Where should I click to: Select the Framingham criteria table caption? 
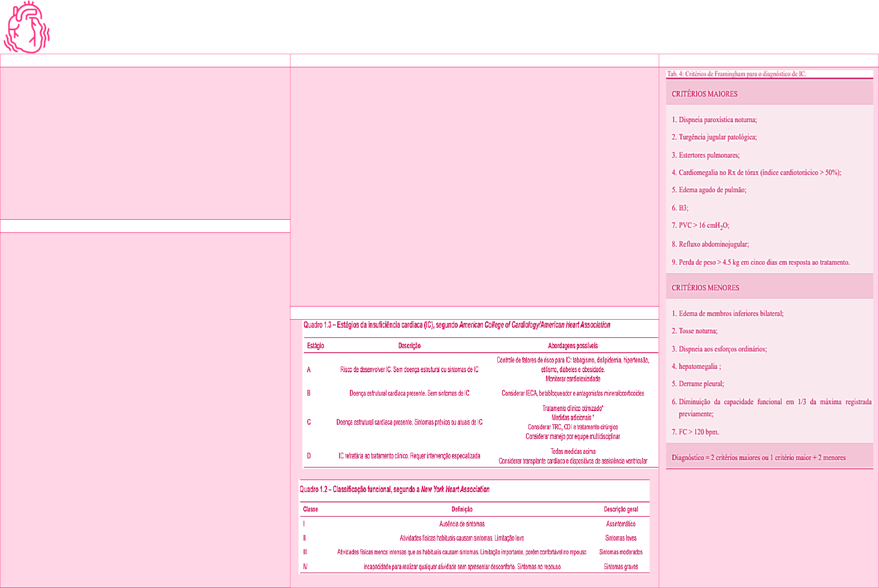pyautogui.click(x=736, y=74)
